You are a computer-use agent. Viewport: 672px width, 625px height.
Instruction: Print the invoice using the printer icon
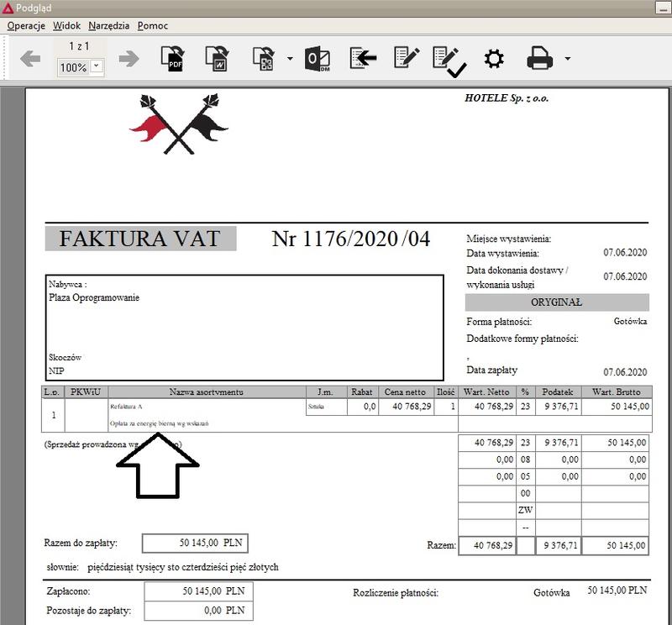540,56
